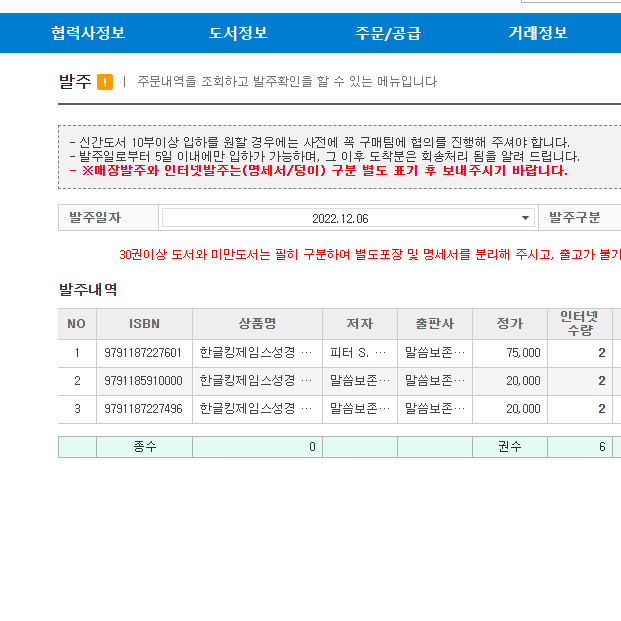Click the 정가 column header
Viewport: 621px width, 621px height.
click(x=510, y=324)
